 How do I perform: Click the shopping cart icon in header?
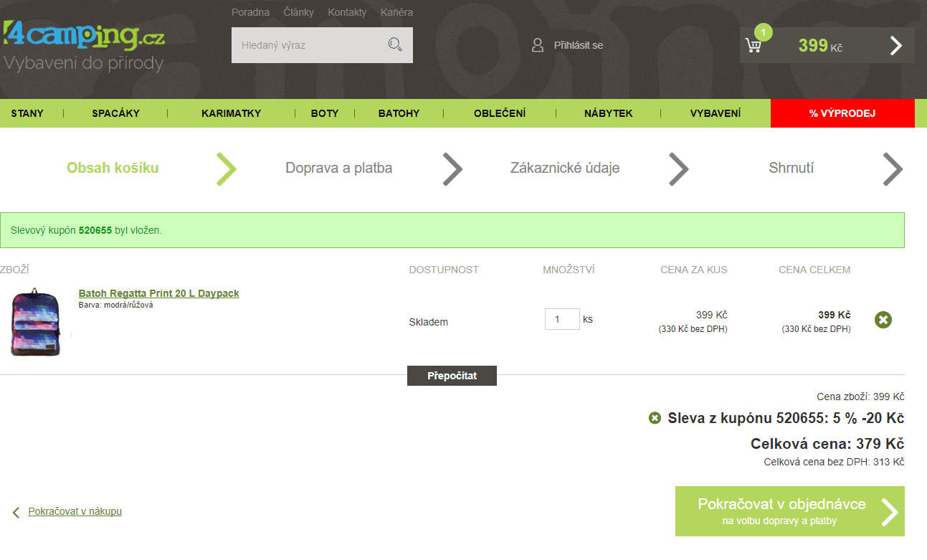753,46
